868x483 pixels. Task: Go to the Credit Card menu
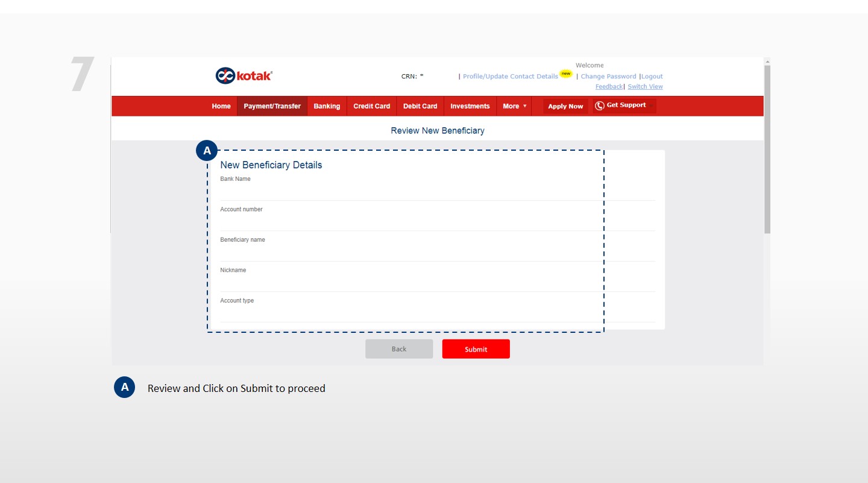(x=371, y=106)
